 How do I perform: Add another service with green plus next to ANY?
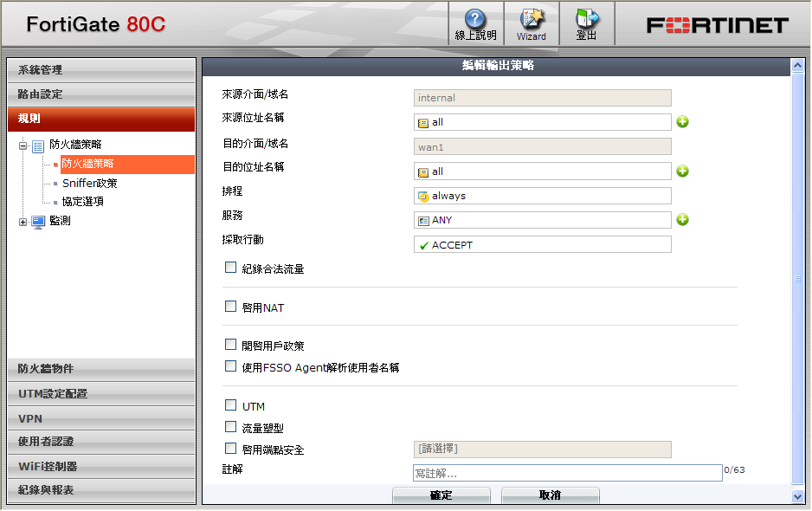[x=682, y=220]
